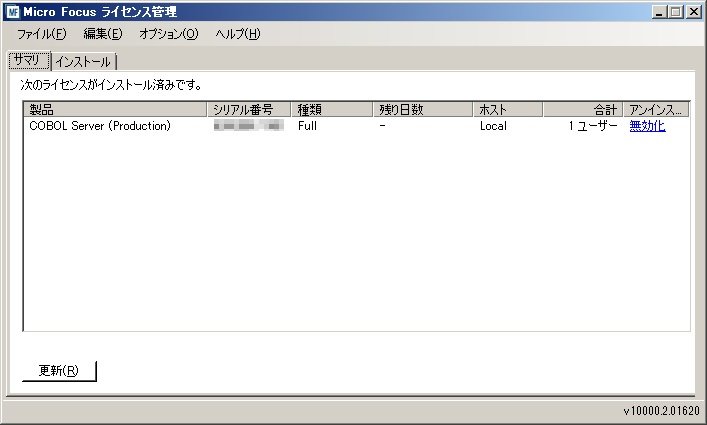
Task: Open the 編集(E) menu
Action: [102, 34]
